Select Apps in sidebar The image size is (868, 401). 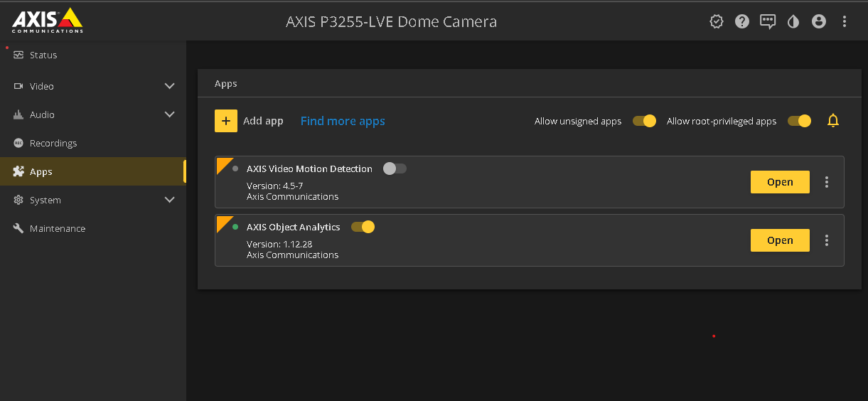coord(93,171)
